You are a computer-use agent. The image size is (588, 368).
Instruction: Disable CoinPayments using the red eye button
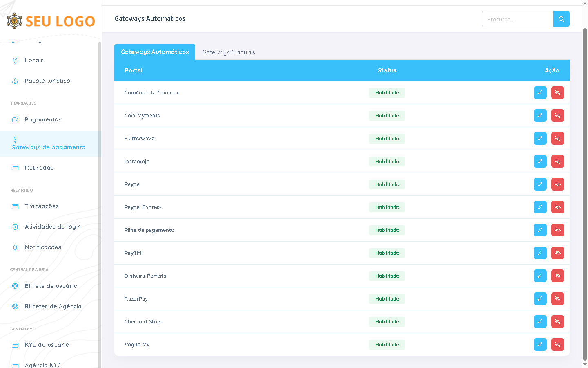[557, 116]
